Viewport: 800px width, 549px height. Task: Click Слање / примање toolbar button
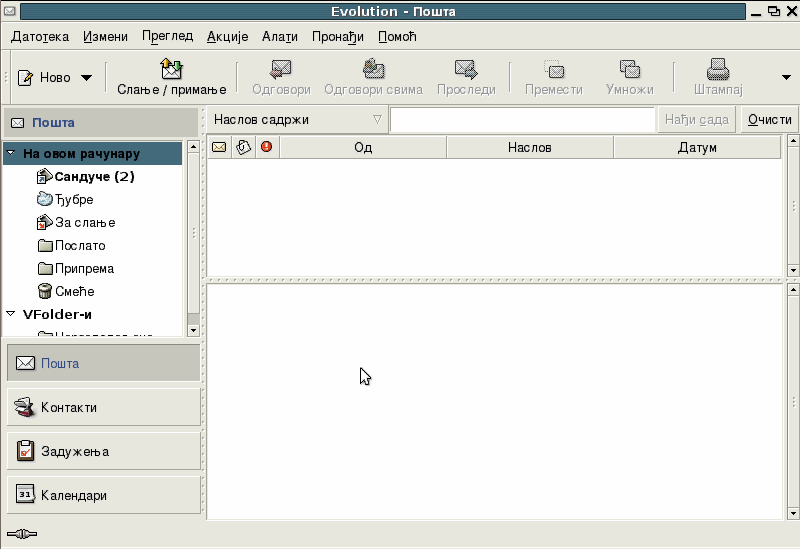click(171, 77)
